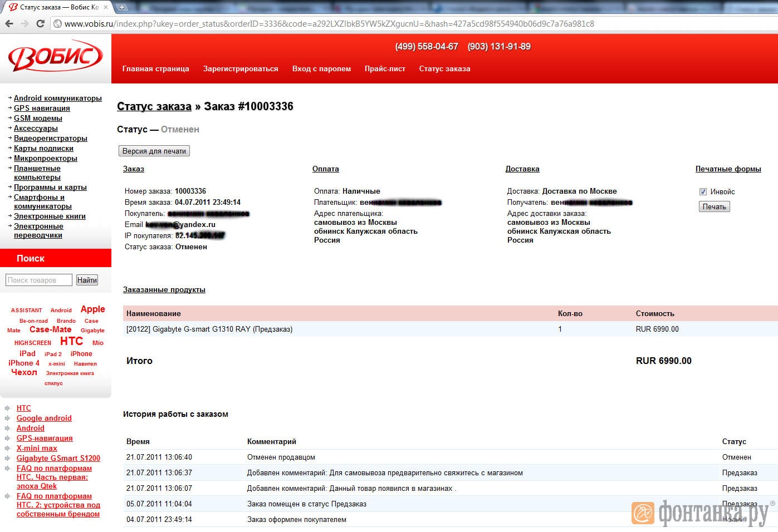Screen dimensions: 778x532
Task: Click Gigabyte G-smart G1310 RAY product row
Action: (x=451, y=329)
